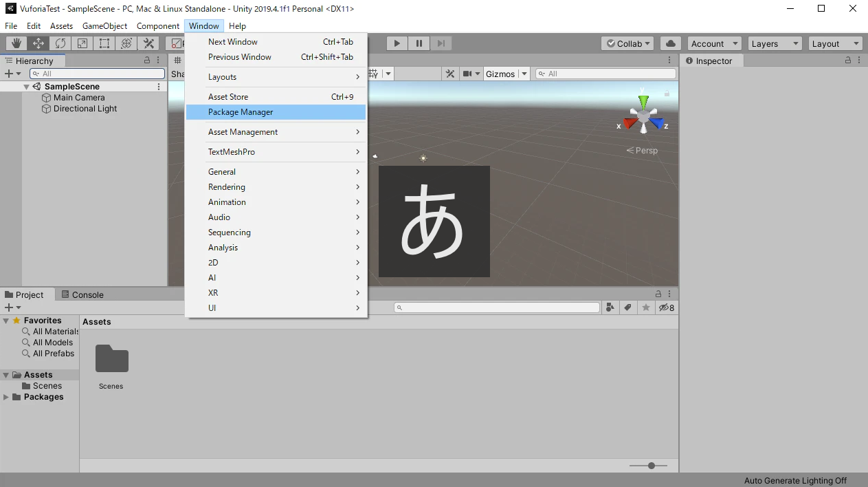
Task: Toggle the Inspector panel lock
Action: pyautogui.click(x=848, y=61)
